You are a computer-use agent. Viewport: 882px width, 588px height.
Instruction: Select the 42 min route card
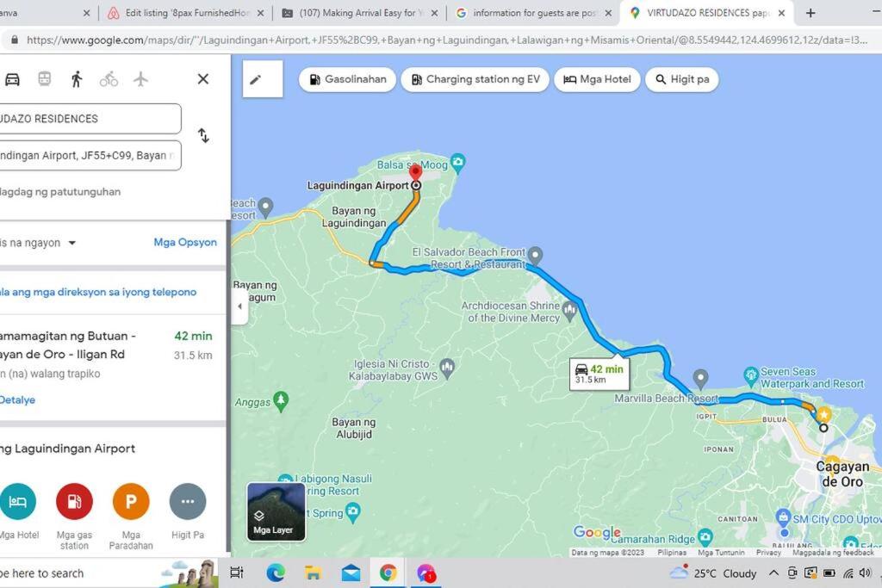(113, 367)
